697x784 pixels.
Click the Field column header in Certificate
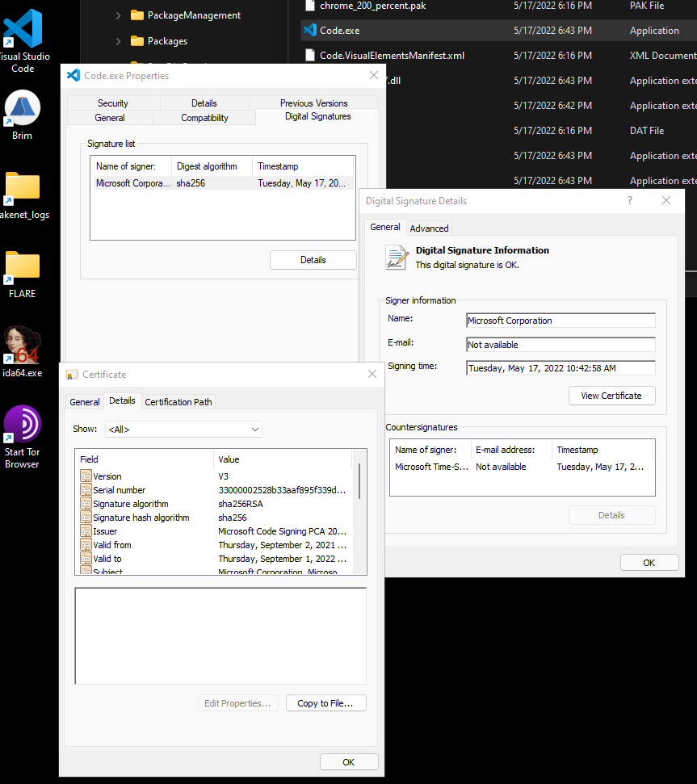pos(145,459)
